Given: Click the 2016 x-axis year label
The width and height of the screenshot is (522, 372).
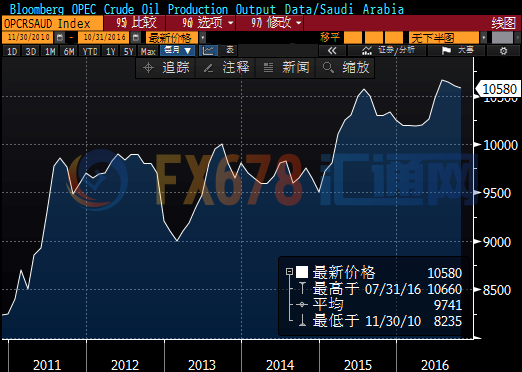Looking at the screenshot, I should [435, 365].
